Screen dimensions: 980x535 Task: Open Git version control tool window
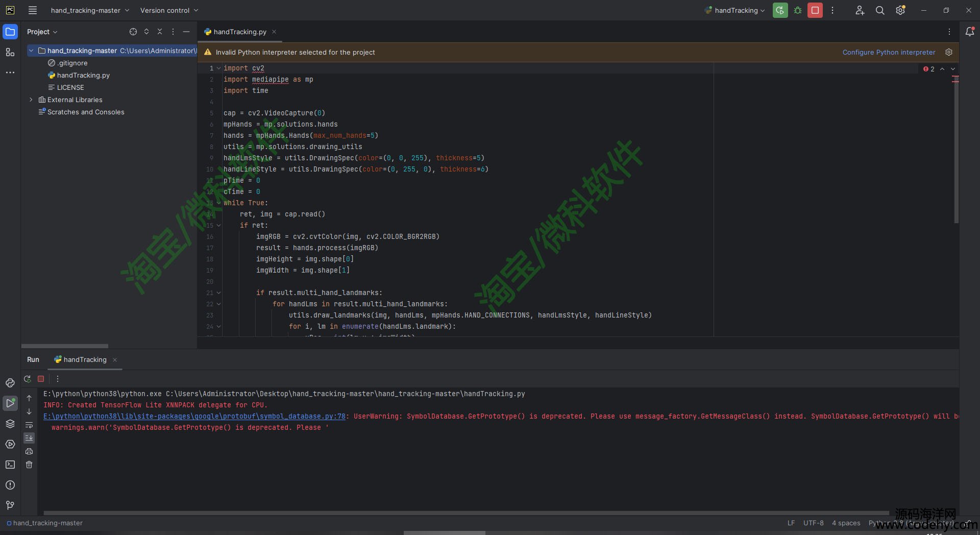pos(10,505)
